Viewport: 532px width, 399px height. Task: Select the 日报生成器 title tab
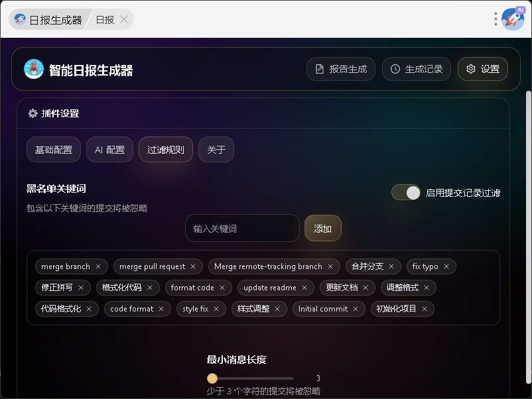pos(49,20)
